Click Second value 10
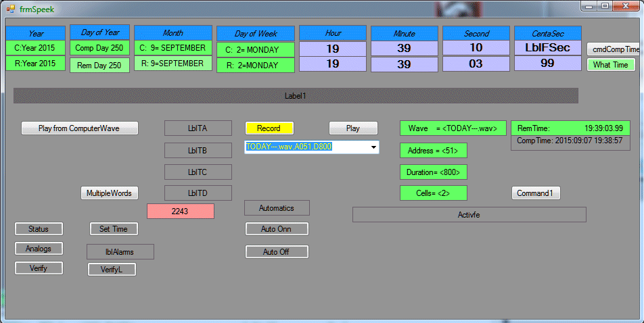The width and height of the screenshot is (644, 323). pyautogui.click(x=476, y=47)
